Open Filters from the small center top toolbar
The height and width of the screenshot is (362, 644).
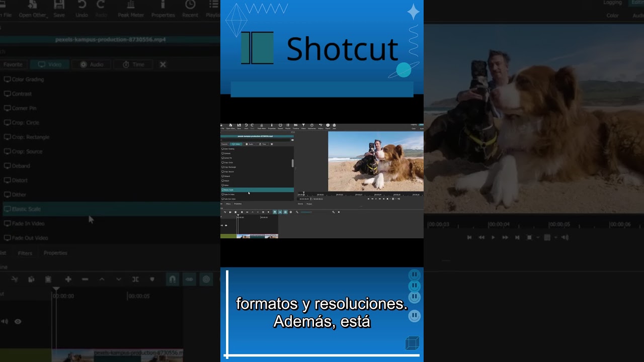pos(303,126)
